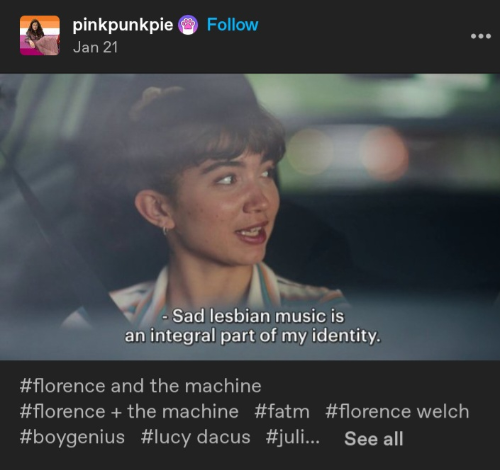Click the purple paw badge beside pinkpunkpie
Screen dimensions: 500x470
click(188, 25)
